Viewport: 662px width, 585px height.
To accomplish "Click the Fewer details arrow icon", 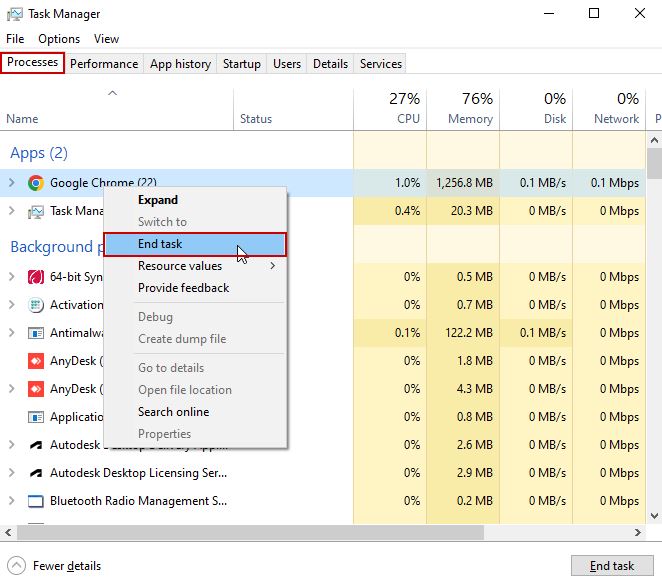I will pyautogui.click(x=16, y=566).
